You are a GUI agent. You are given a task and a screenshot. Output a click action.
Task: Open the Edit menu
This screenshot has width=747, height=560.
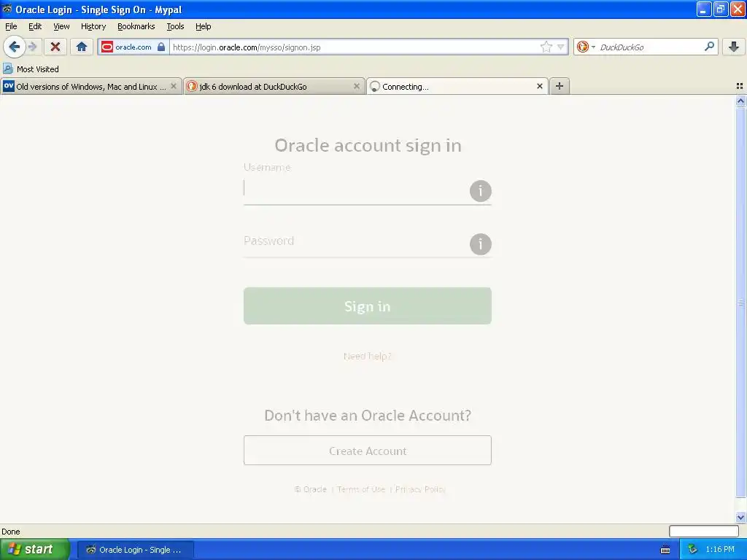coord(35,26)
